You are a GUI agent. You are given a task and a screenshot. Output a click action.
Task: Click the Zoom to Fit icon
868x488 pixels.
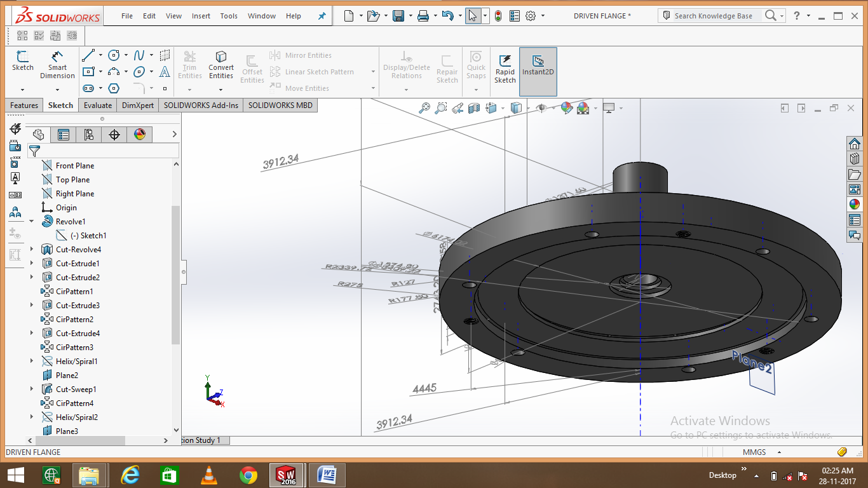pyautogui.click(x=426, y=108)
